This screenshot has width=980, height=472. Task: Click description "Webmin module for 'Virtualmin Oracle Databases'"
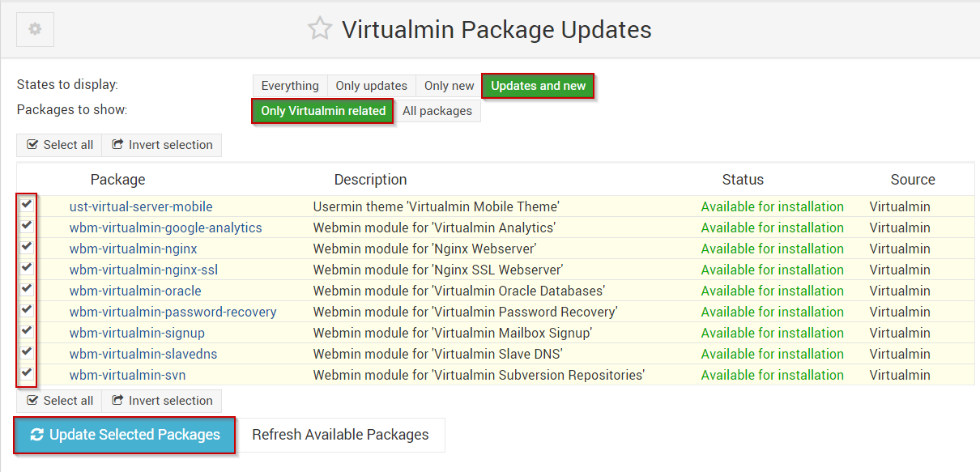tap(459, 291)
